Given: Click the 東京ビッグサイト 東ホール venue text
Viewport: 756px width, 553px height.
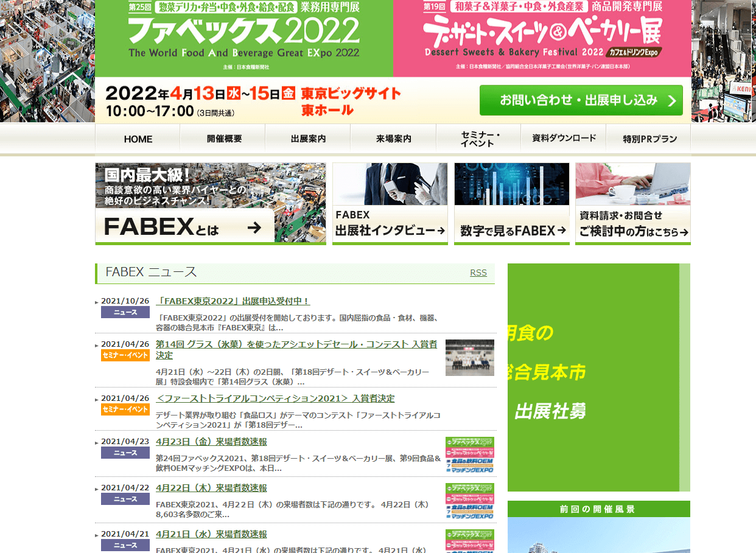Looking at the screenshot, I should [351, 102].
